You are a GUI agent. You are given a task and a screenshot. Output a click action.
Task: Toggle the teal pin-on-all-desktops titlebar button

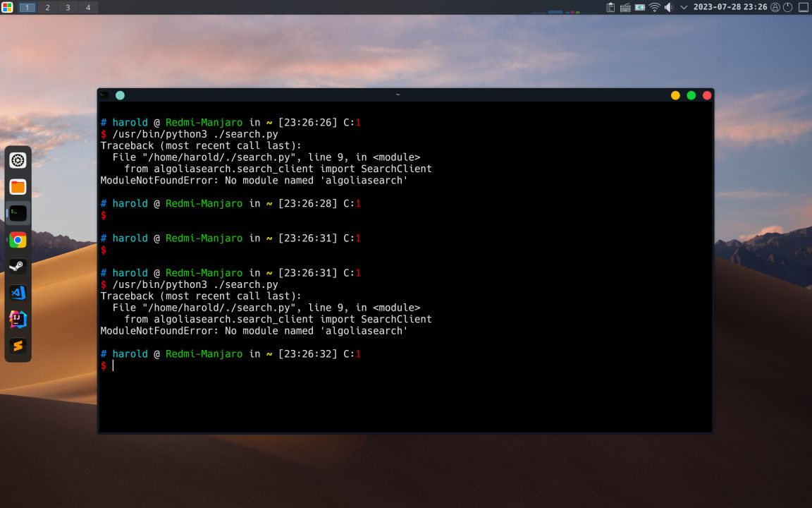pos(120,95)
